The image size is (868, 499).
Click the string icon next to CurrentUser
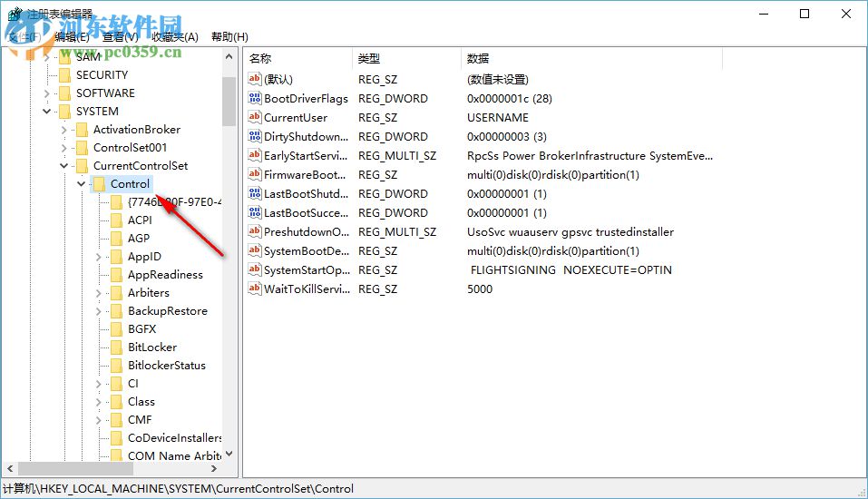[x=255, y=117]
